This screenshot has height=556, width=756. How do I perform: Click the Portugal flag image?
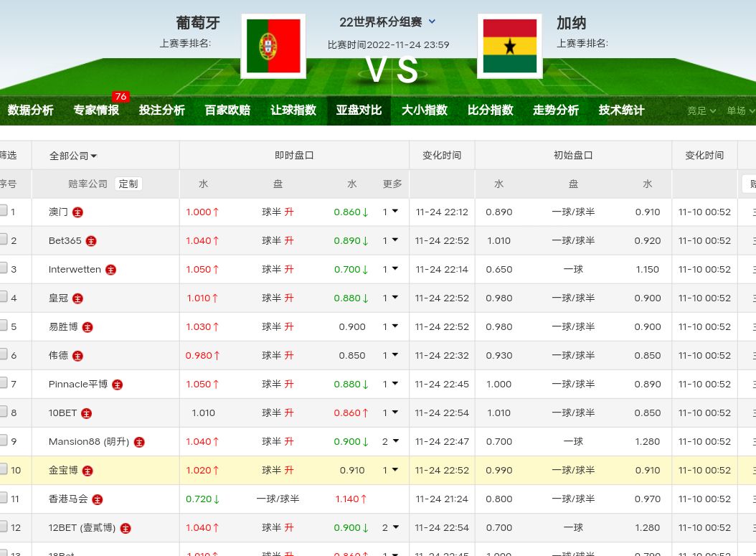coord(273,46)
